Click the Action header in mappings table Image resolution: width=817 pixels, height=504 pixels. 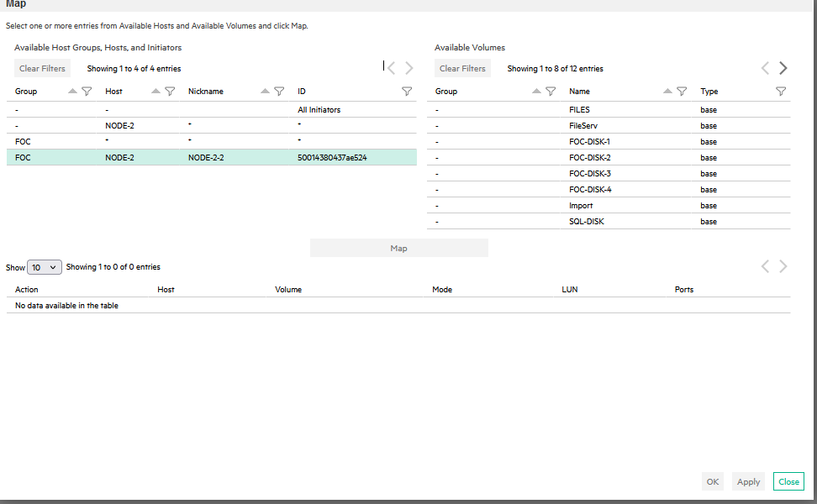click(27, 290)
